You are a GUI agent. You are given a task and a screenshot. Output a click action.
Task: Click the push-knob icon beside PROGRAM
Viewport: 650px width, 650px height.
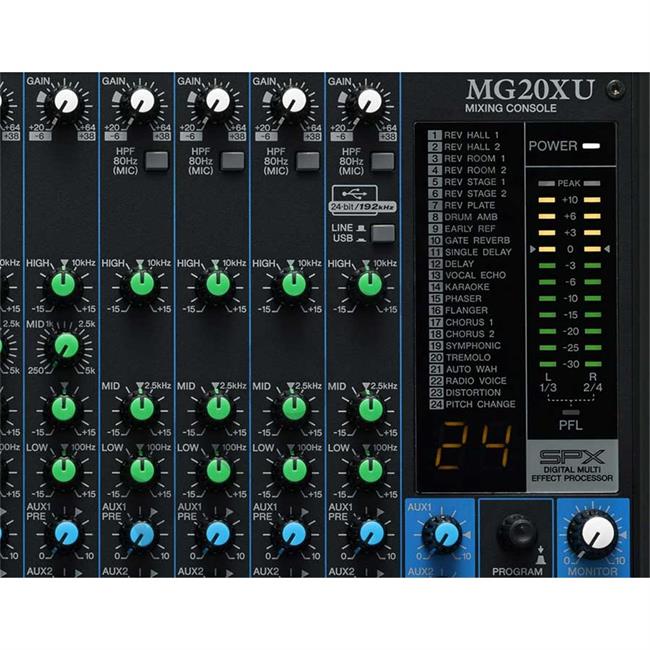541,556
